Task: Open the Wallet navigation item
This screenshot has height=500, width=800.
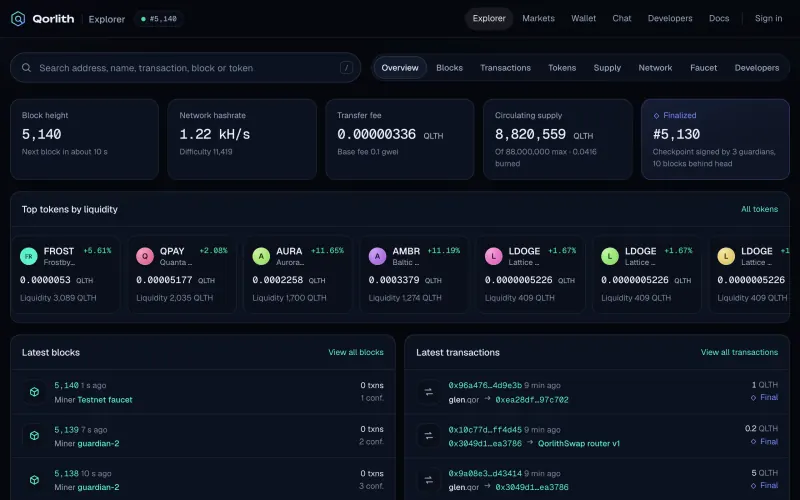Action: click(x=583, y=18)
